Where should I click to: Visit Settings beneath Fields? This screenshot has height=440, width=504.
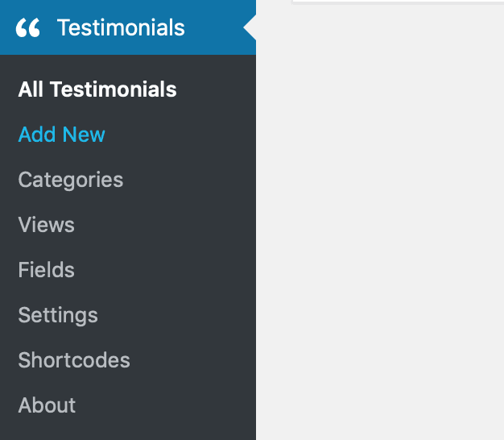click(58, 316)
